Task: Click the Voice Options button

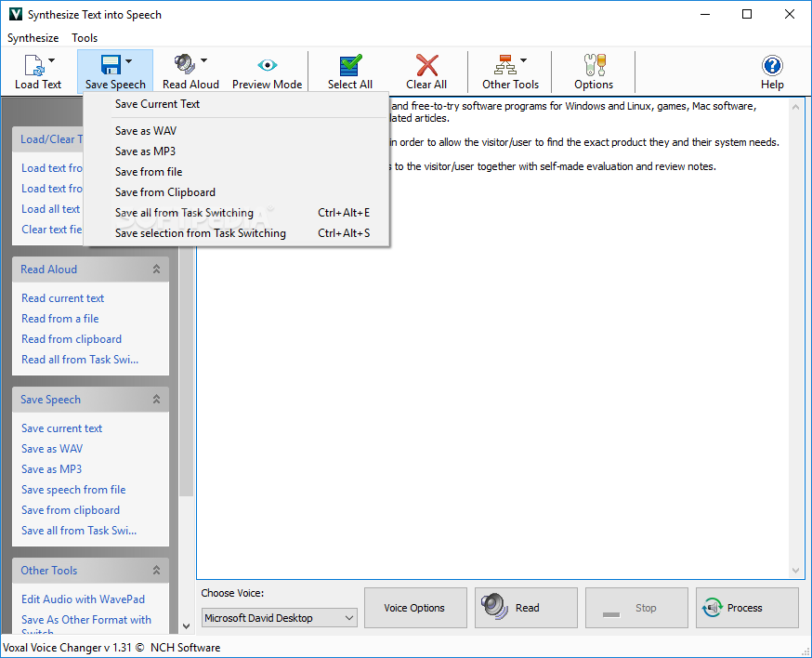Action: 415,608
